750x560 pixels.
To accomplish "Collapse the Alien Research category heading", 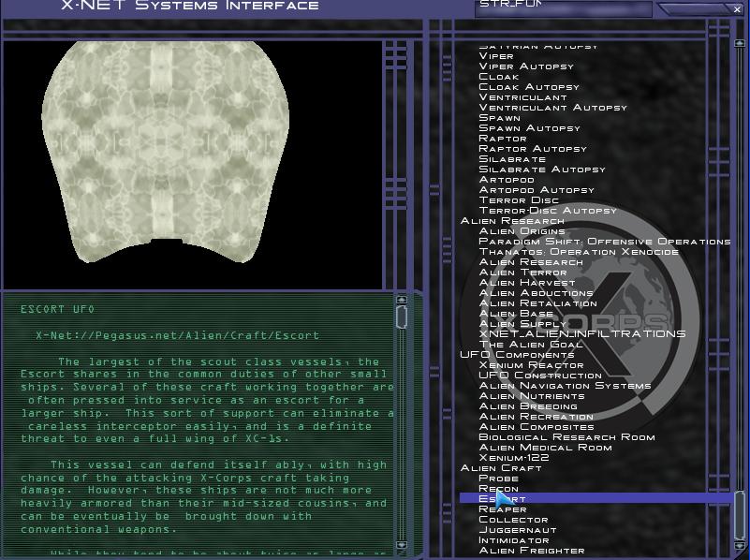I will click(x=512, y=221).
